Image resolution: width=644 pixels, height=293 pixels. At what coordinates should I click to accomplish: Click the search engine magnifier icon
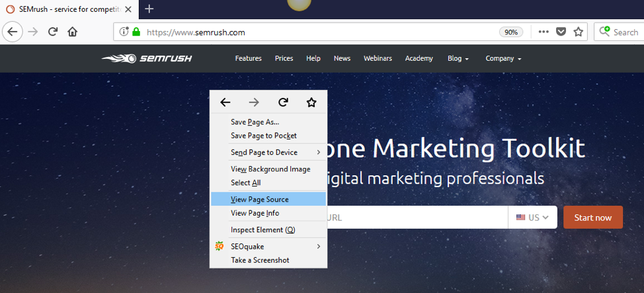tap(604, 31)
